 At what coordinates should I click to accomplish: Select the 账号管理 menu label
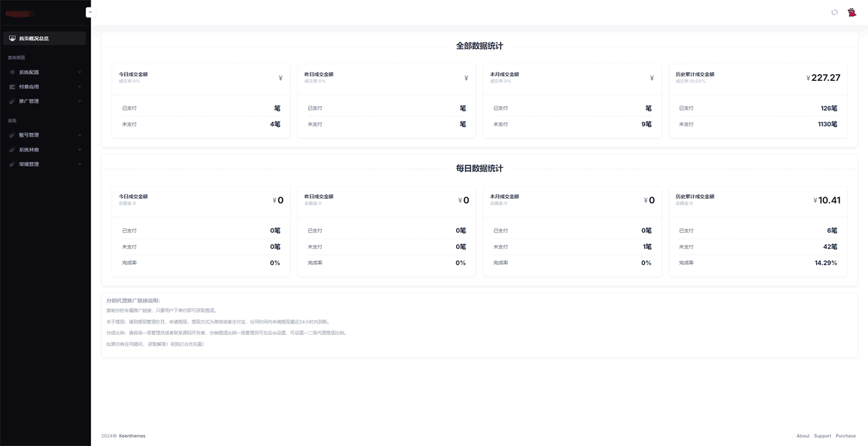click(29, 135)
